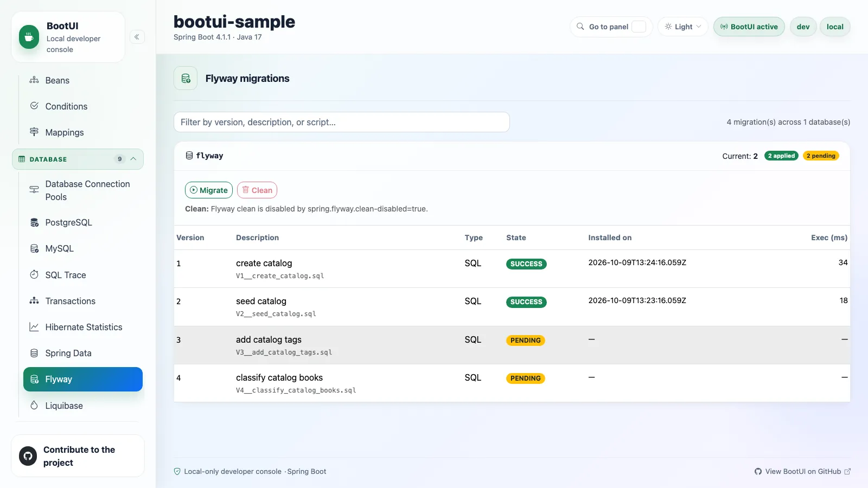Click the PostgreSQL database icon
The width and height of the screenshot is (868, 488).
point(34,222)
